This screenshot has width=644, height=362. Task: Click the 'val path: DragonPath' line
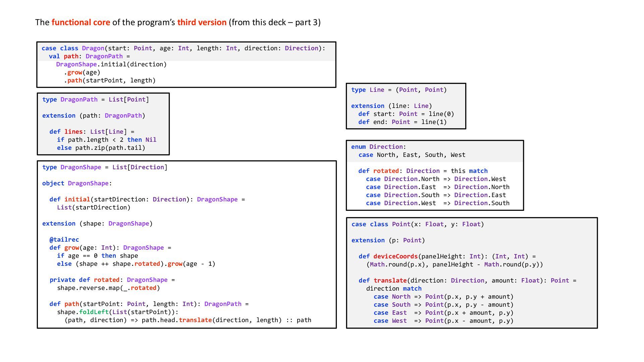tap(89, 56)
